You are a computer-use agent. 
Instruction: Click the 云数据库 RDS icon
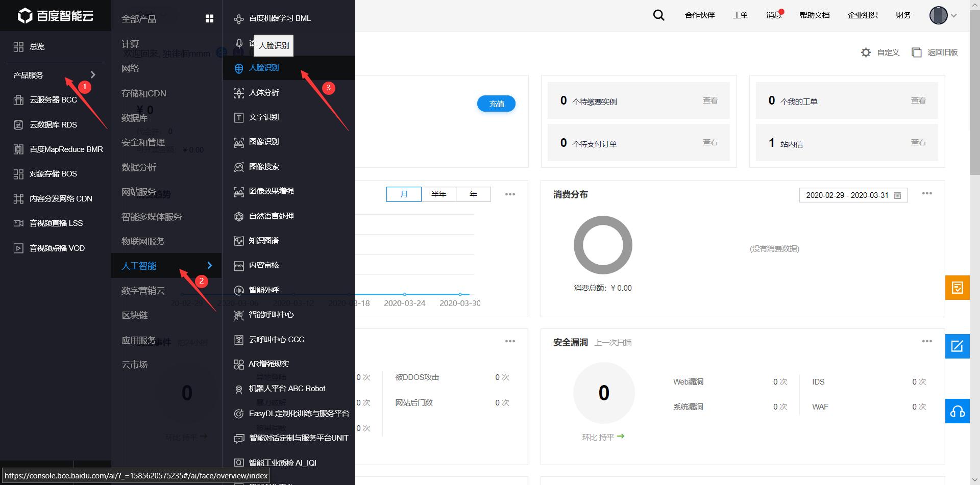click(18, 124)
